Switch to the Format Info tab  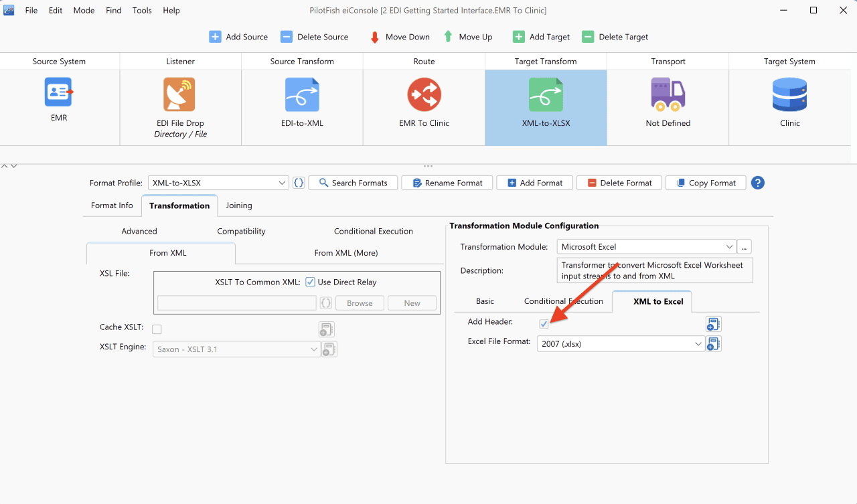pyautogui.click(x=112, y=205)
